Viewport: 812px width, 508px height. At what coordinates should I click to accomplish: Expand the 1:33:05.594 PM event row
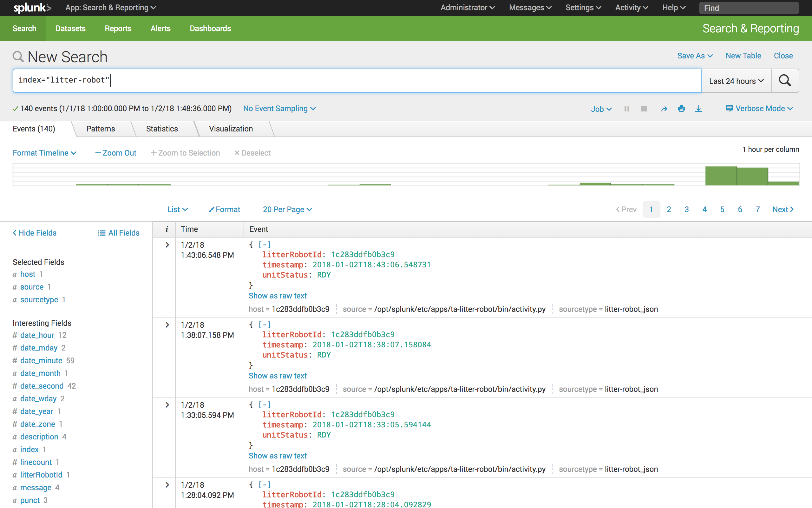[x=167, y=405]
